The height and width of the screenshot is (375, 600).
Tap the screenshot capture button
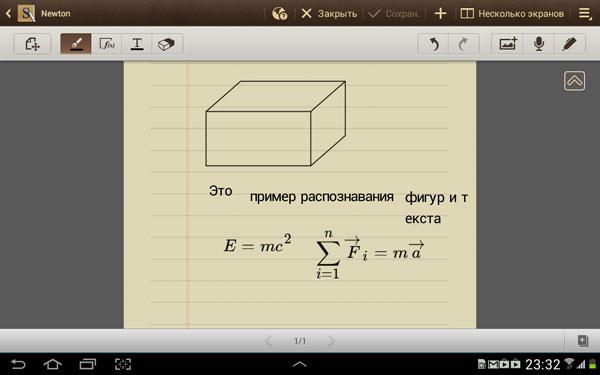click(123, 364)
